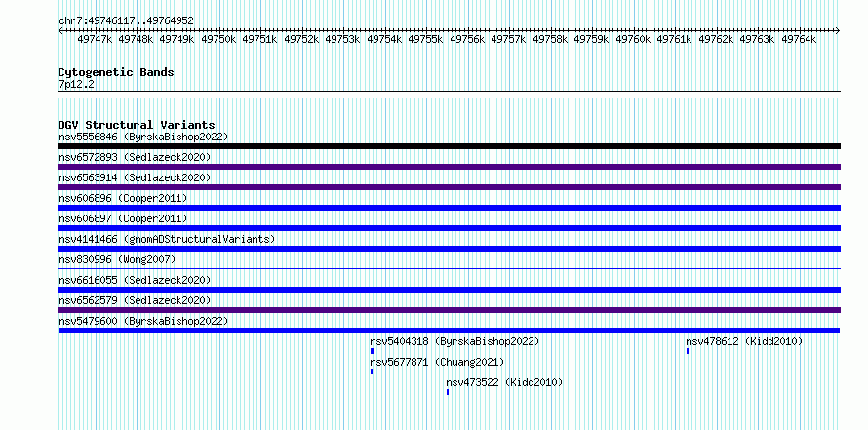Click the 49750k ruler tick label
The height and width of the screenshot is (430, 868).
(x=218, y=39)
